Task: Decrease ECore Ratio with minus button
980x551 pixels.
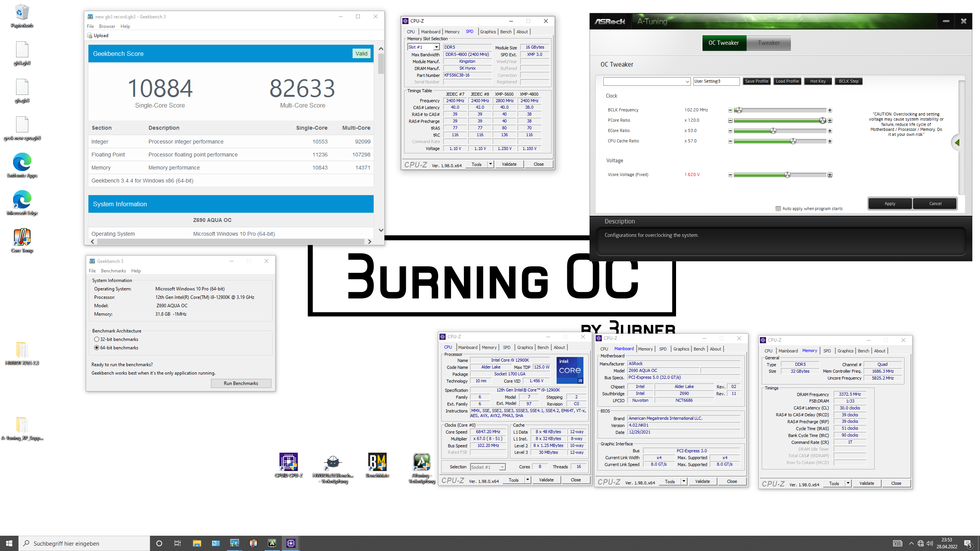Action: [730, 131]
